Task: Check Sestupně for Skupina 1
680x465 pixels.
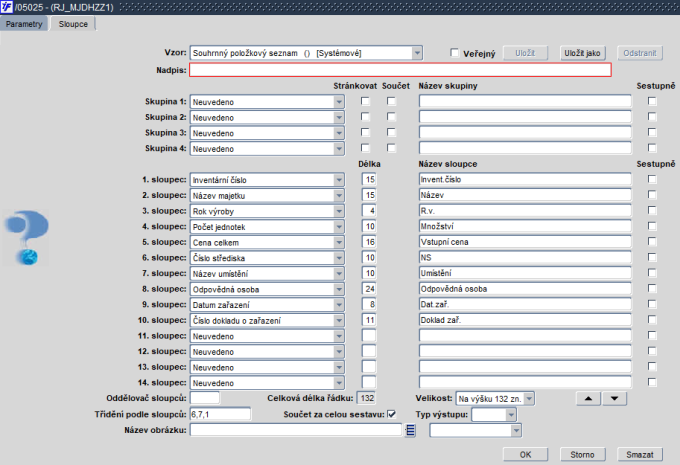Action: click(652, 101)
